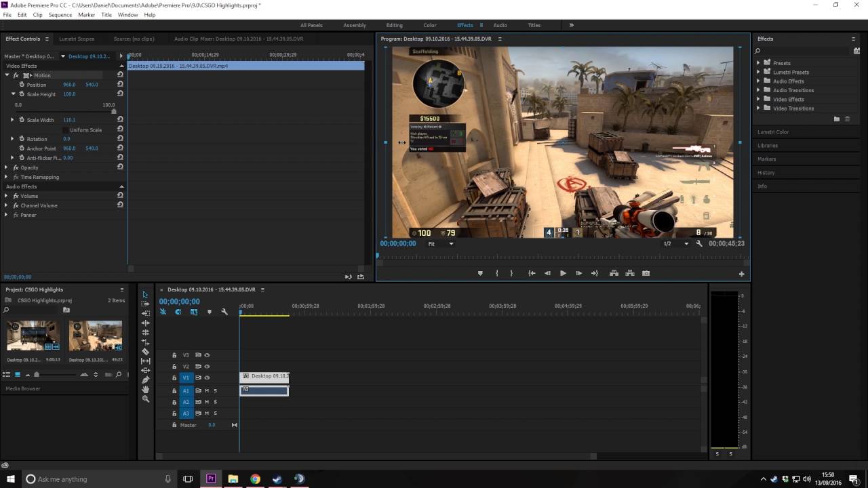Expand the Scale Width property

pos(12,120)
